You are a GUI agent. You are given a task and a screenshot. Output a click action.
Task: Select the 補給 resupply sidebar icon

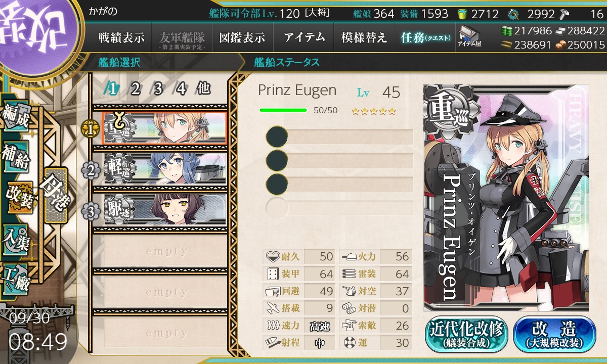[15, 157]
